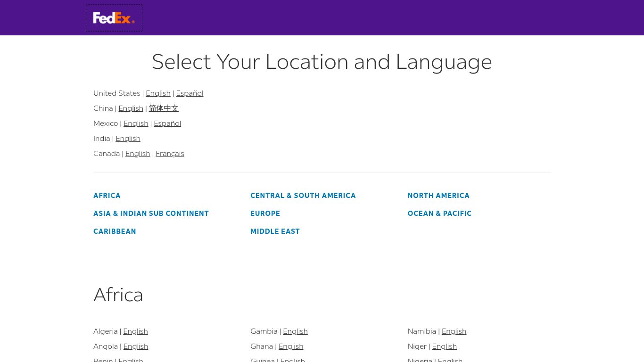The image size is (644, 362).
Task: Click the Niger country label
Action: [417, 346]
